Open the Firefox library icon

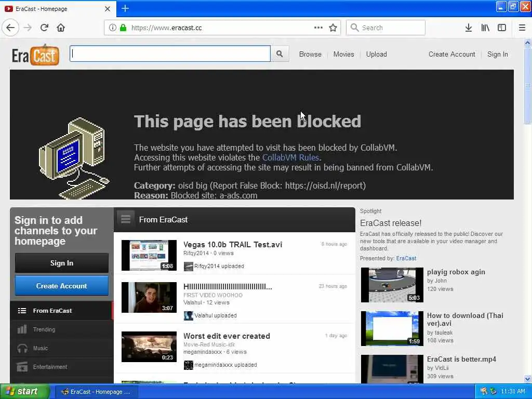pos(485,28)
